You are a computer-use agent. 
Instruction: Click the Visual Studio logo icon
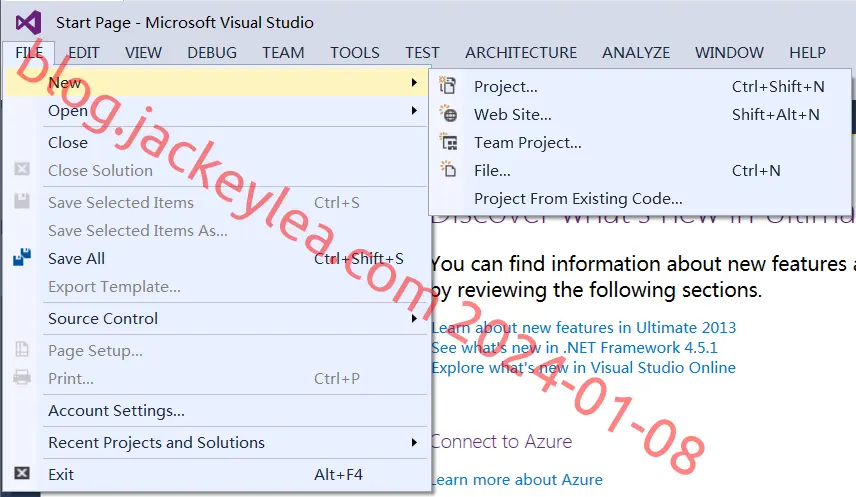[x=28, y=22]
